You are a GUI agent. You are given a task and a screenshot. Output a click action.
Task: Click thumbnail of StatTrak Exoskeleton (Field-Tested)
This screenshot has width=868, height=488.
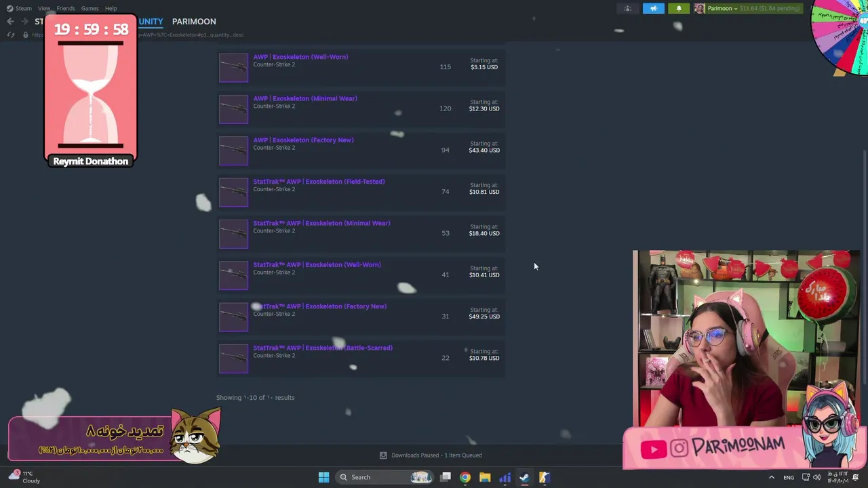pyautogui.click(x=233, y=192)
